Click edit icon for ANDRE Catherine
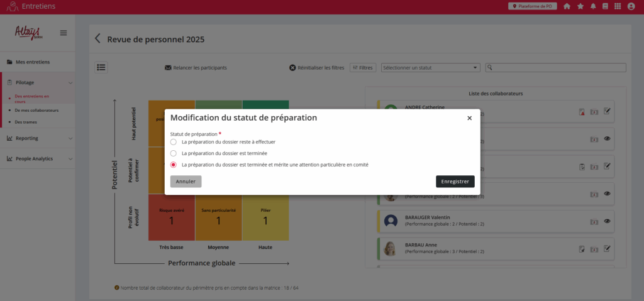 [607, 112]
